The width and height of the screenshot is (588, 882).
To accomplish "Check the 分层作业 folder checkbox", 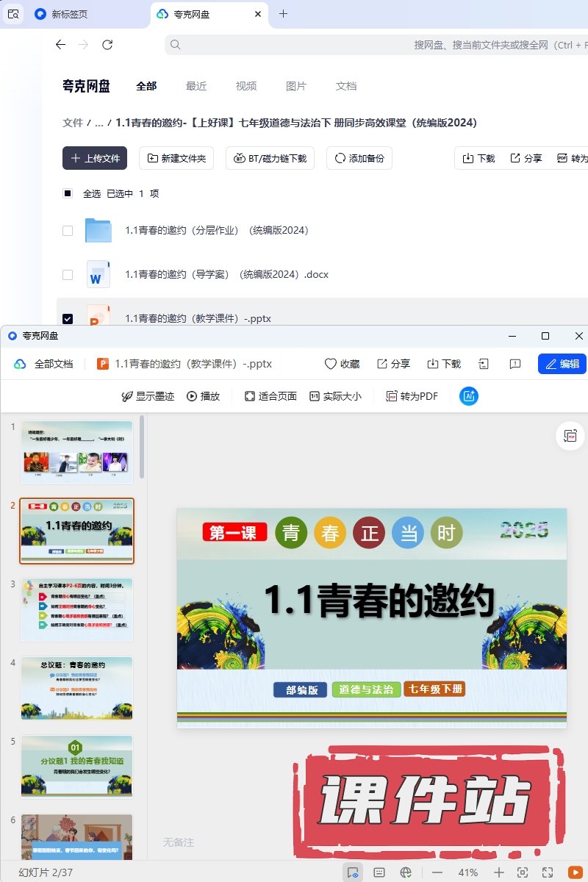I will point(68,231).
